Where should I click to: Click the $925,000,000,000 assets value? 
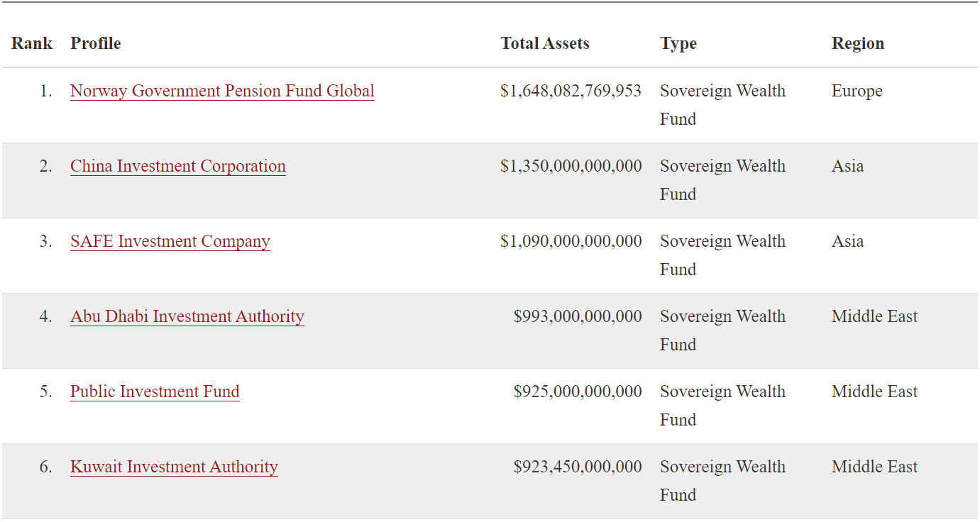tap(578, 391)
